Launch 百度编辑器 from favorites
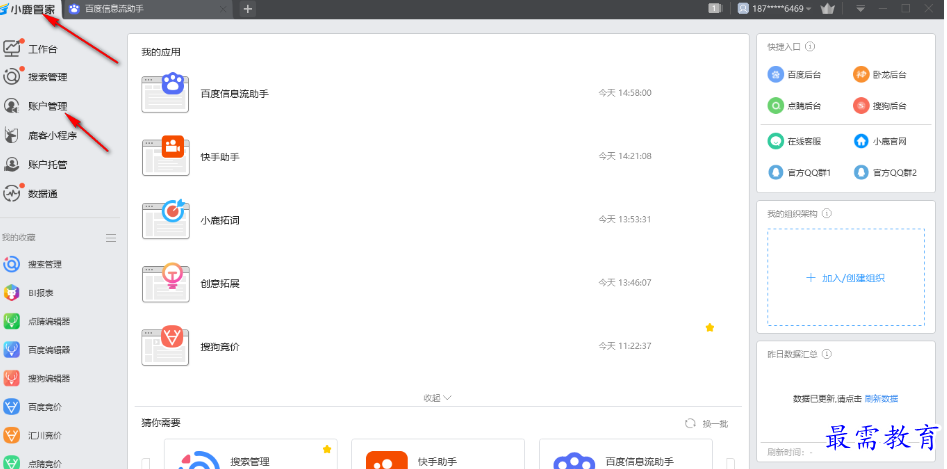The width and height of the screenshot is (947, 469). tap(36, 349)
